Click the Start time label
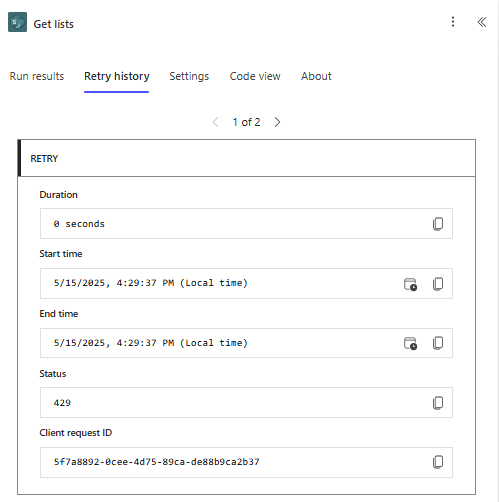Screen dimensions: 499x502 [x=61, y=254]
